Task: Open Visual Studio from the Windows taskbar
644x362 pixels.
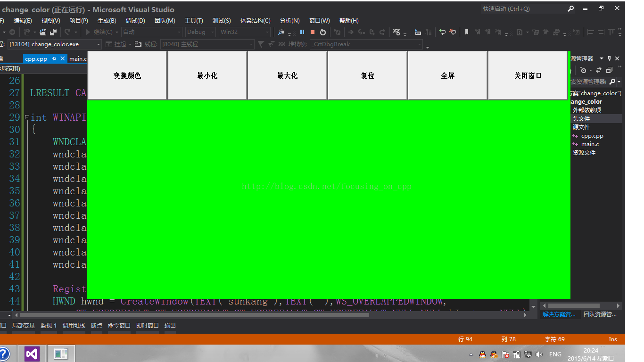Action: coord(32,354)
